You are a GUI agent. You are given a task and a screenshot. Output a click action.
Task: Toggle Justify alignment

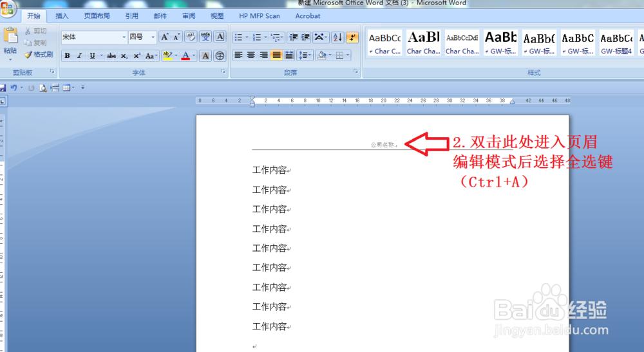[x=276, y=55]
